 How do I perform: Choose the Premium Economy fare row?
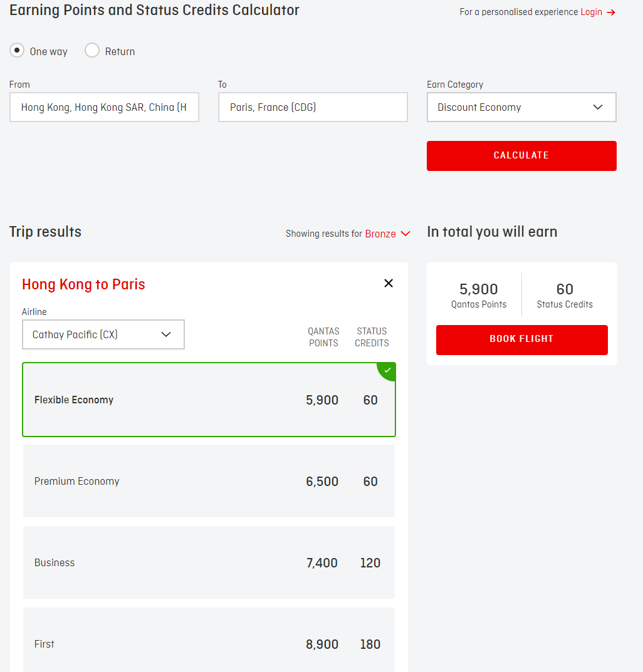click(209, 481)
